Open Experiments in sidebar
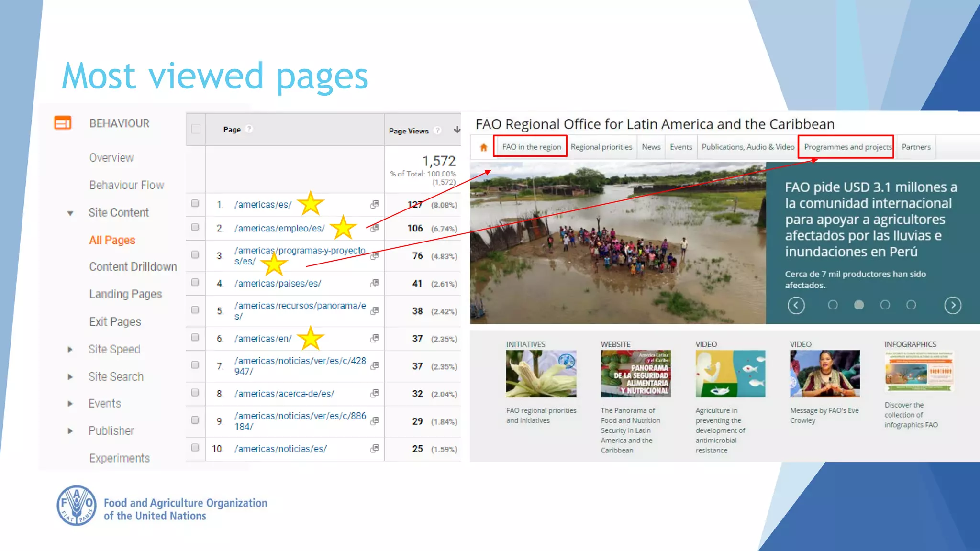The image size is (980, 551). (x=120, y=458)
